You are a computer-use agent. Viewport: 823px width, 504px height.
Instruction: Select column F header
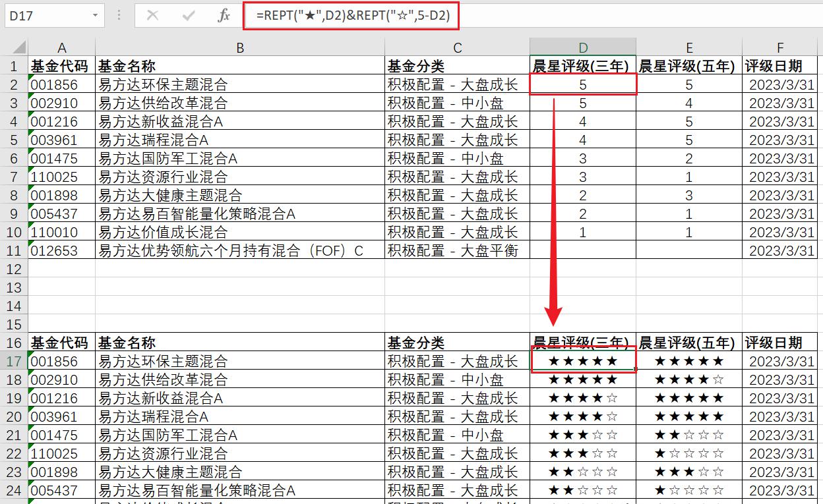pos(780,47)
